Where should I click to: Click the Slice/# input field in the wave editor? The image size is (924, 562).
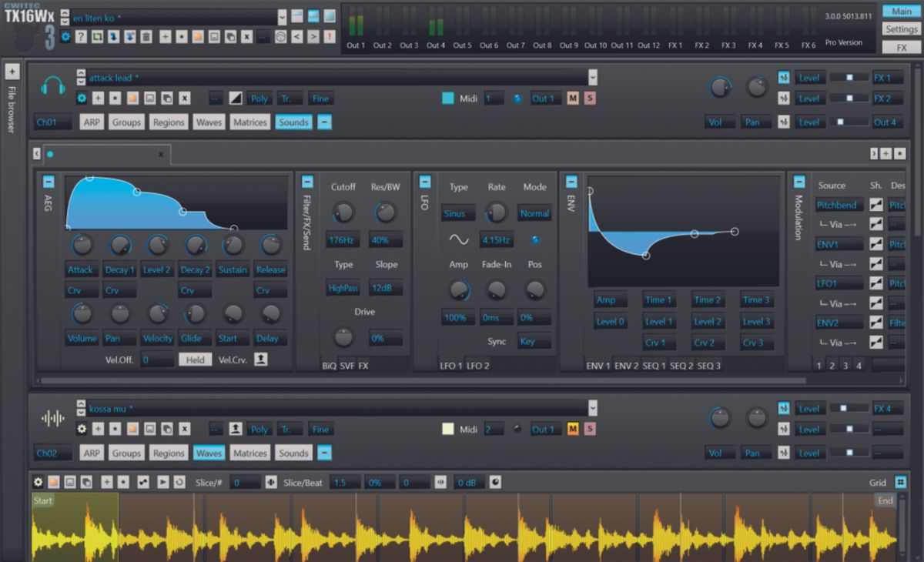point(246,483)
